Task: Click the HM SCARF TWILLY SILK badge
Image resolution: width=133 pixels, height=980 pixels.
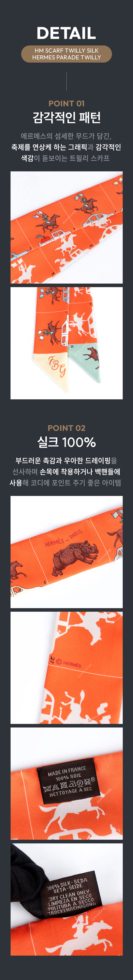Action: (x=66, y=54)
